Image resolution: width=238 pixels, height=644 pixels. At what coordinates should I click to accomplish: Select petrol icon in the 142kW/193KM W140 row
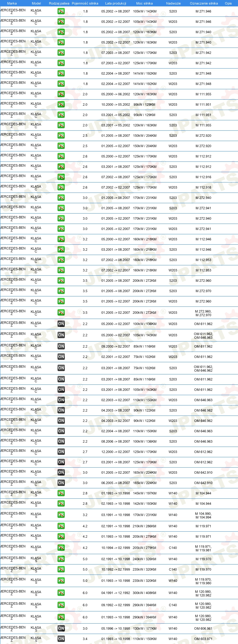click(x=61, y=504)
